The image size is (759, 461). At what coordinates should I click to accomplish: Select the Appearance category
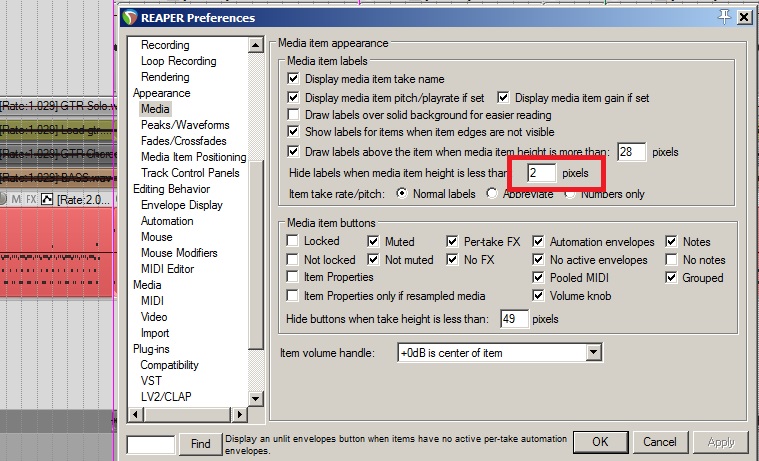[x=162, y=93]
